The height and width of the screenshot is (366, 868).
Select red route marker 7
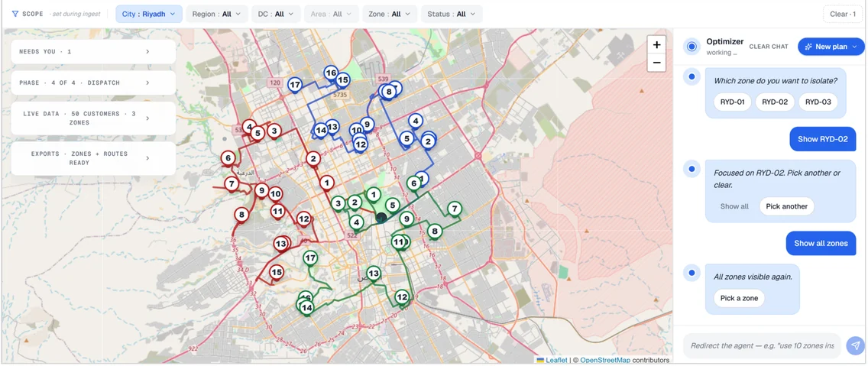232,183
